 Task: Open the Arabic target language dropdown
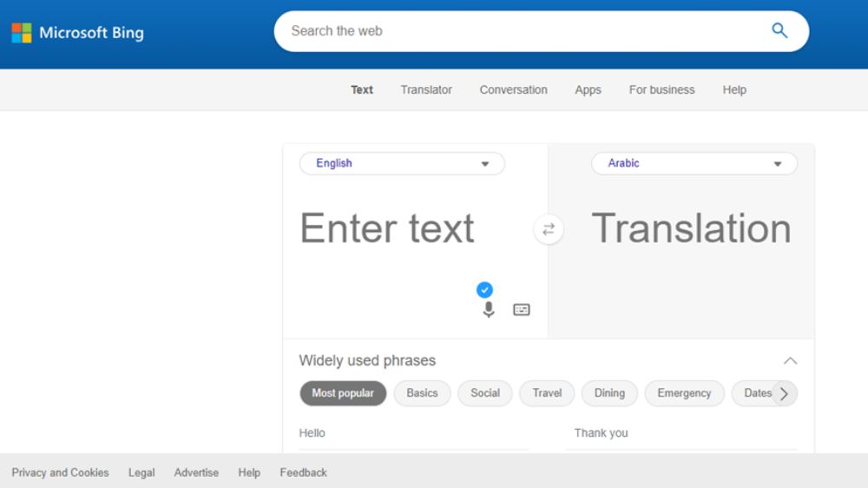[694, 163]
